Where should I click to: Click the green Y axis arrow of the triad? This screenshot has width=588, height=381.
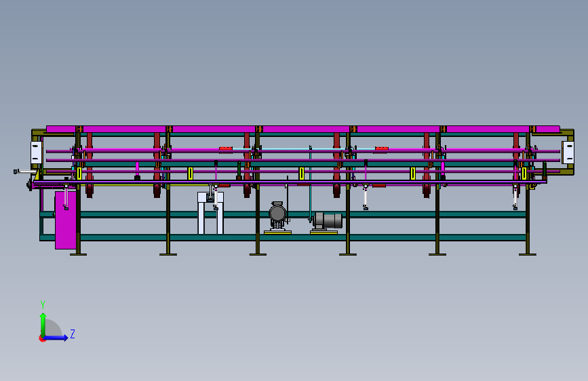tap(43, 325)
